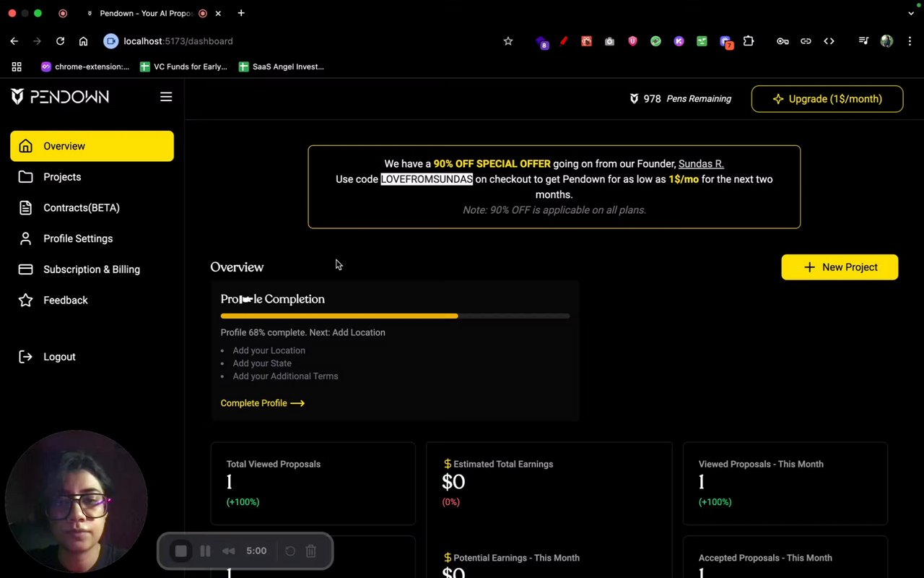Click the browser Home icon

[84, 41]
